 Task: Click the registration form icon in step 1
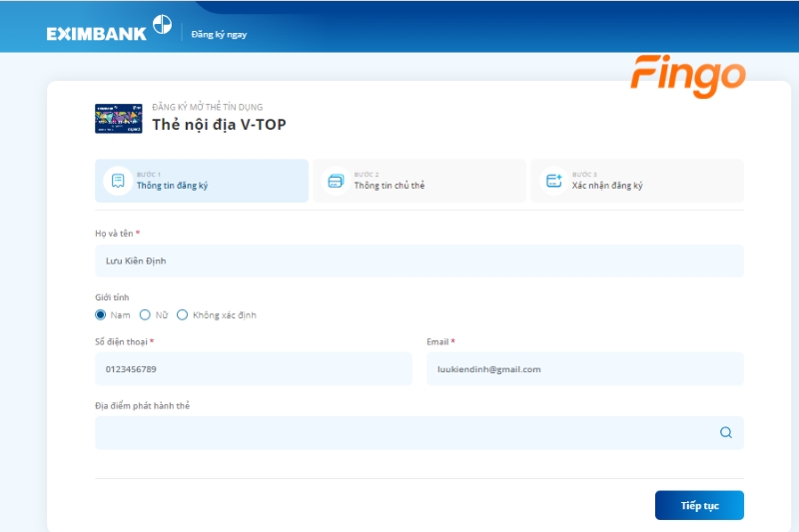pyautogui.click(x=118, y=181)
